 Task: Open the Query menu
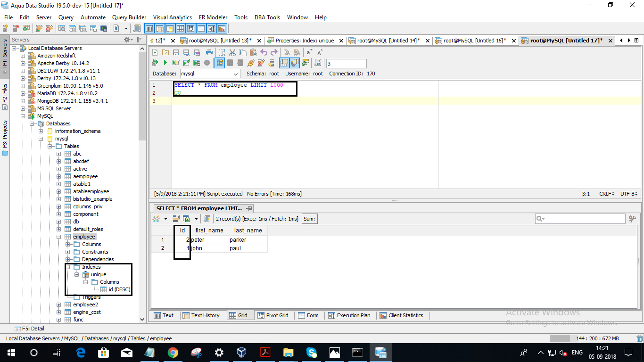click(66, 17)
